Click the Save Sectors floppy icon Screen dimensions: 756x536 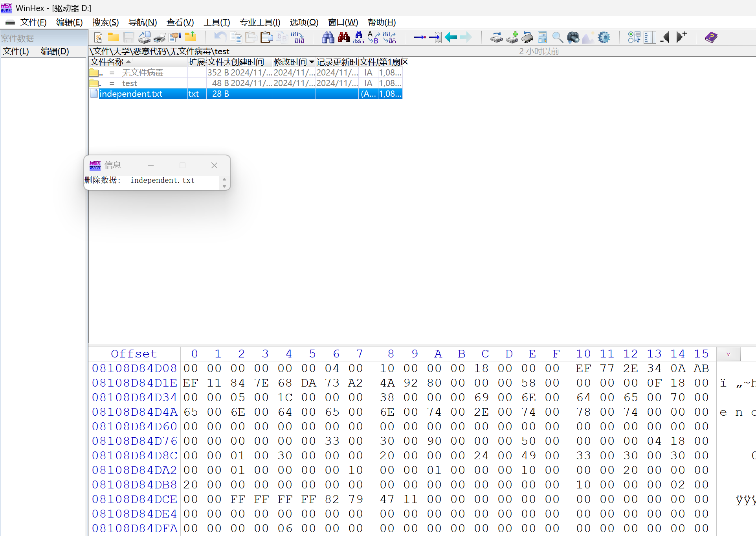click(128, 38)
